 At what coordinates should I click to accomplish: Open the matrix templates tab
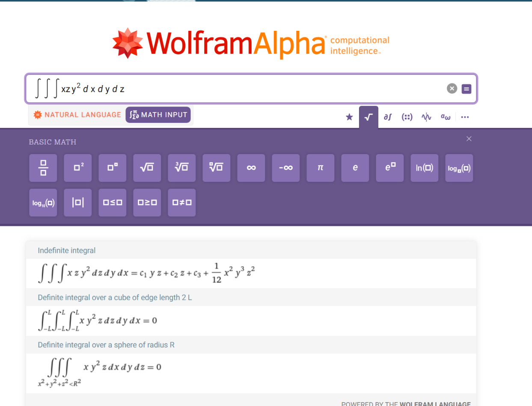pyautogui.click(x=407, y=117)
